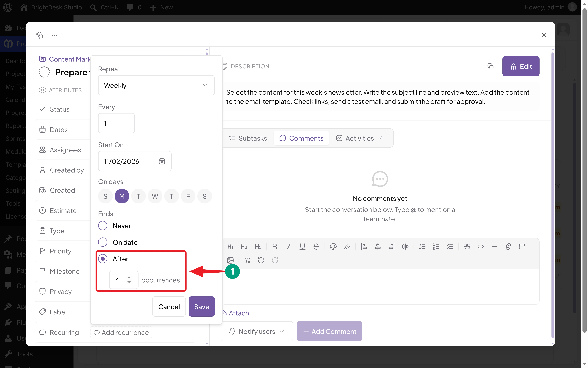Screen dimensions: 588x368
Task: Toggle Monday in On days
Action: [122, 196]
